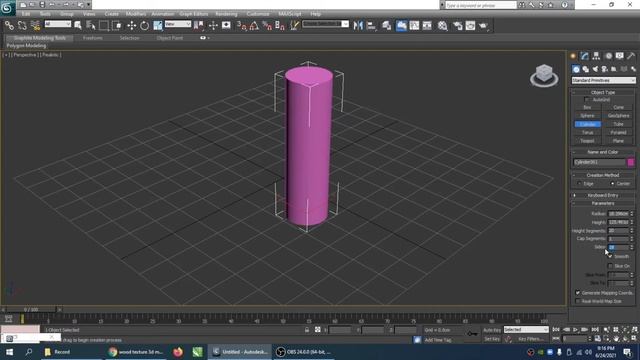
Task: Open Render Setup icon
Action: [x=457, y=26]
